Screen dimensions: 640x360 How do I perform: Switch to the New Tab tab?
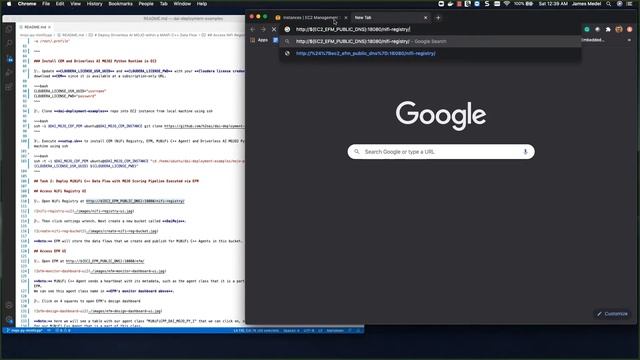pos(390,18)
